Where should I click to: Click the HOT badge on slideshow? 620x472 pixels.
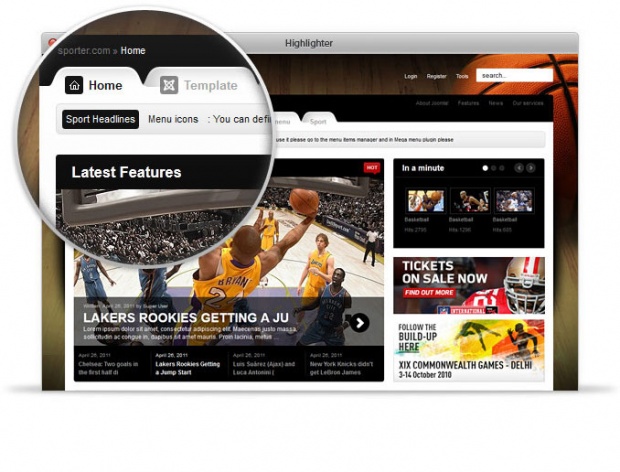[372, 168]
